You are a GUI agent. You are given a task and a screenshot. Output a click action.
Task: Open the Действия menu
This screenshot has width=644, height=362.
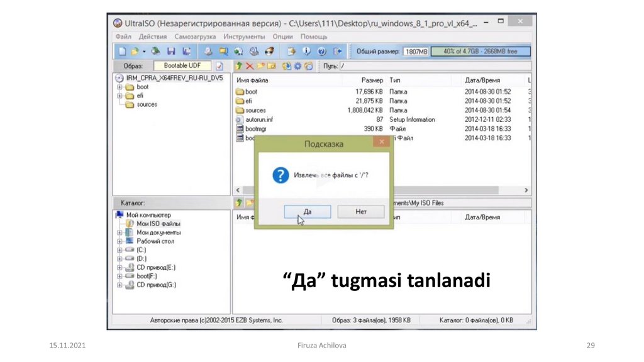(152, 36)
